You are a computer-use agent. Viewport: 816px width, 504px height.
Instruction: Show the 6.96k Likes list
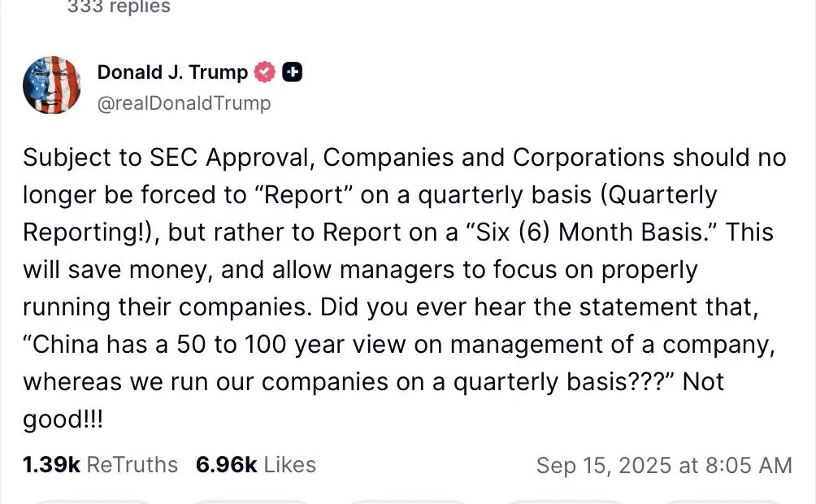[255, 464]
